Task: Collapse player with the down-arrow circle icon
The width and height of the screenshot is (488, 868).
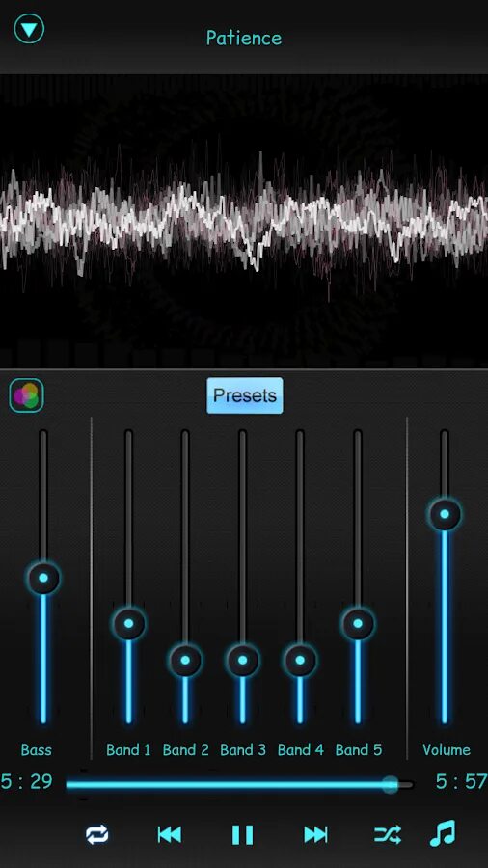Action: click(29, 28)
